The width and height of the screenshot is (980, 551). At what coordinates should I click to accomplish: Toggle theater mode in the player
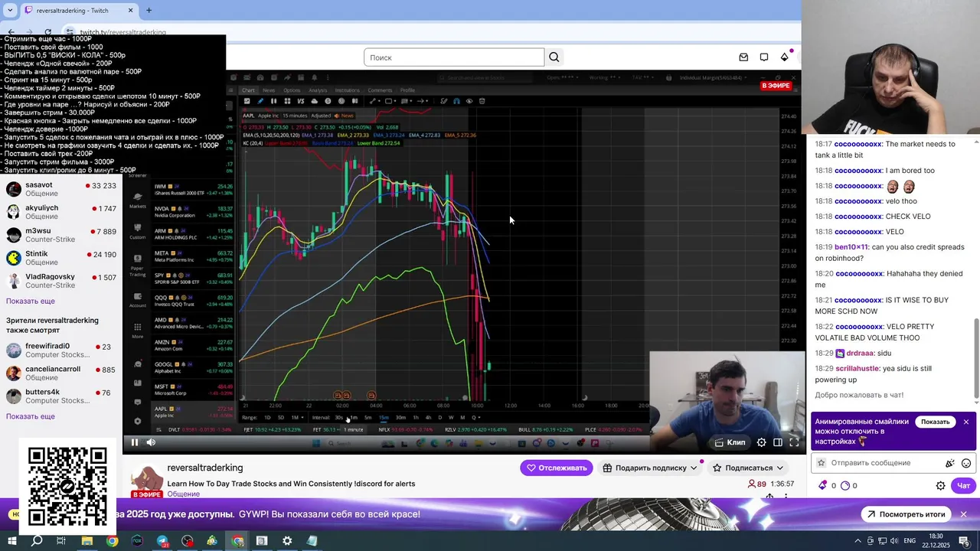coord(778,442)
